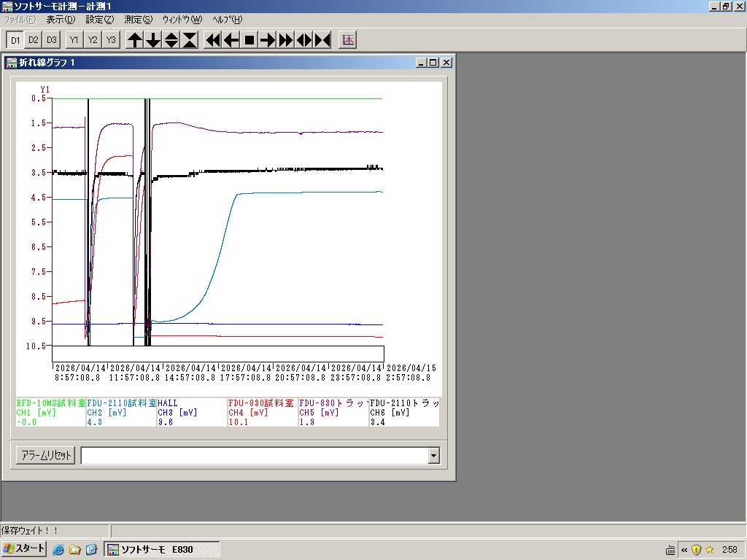Viewport: 747px width, 560px height.
Task: Open the graph chart settings icon
Action: click(x=348, y=40)
